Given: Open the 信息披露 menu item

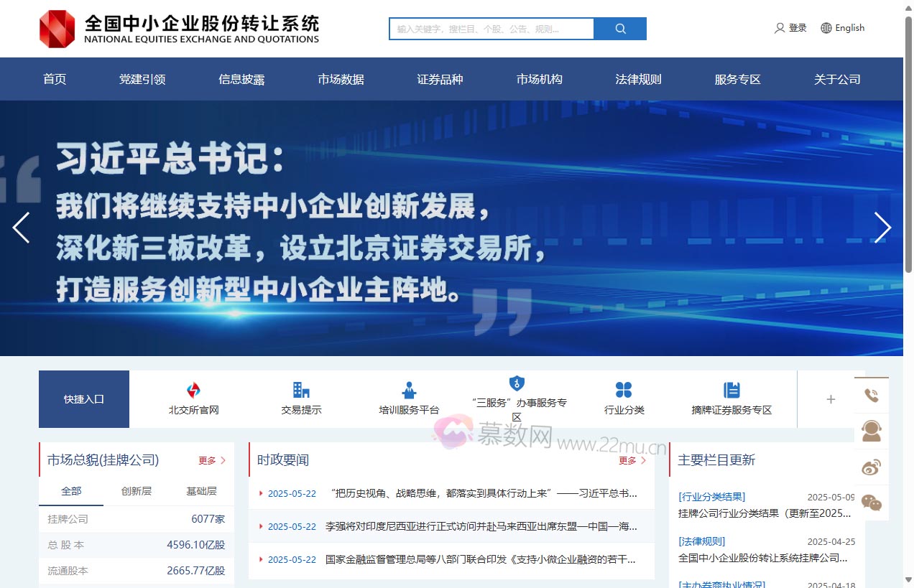Looking at the screenshot, I should pyautogui.click(x=241, y=79).
